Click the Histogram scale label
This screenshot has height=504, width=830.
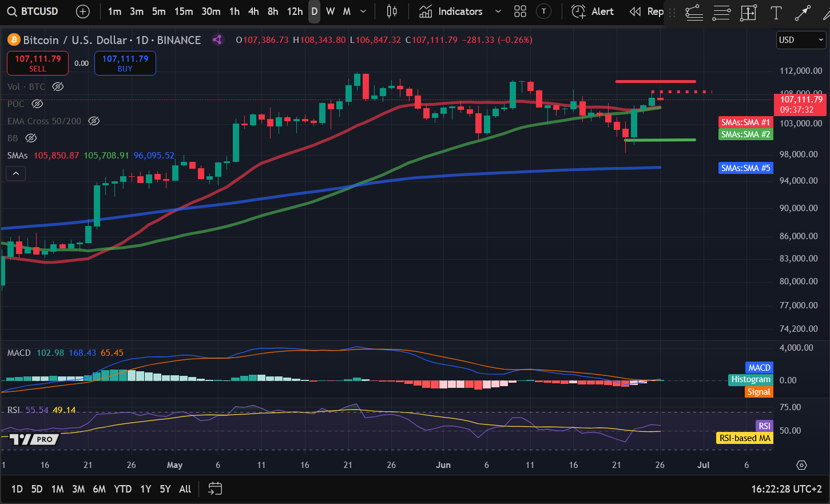[750, 379]
